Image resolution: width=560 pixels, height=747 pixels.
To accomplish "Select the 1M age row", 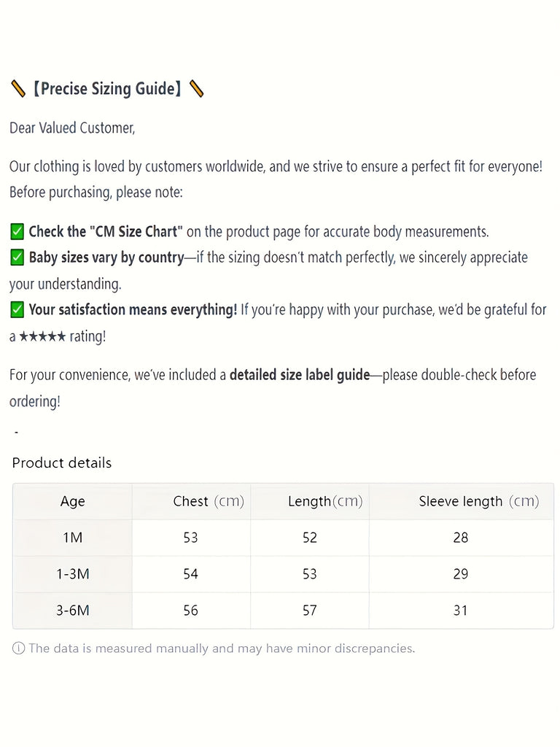I will tap(72, 538).
